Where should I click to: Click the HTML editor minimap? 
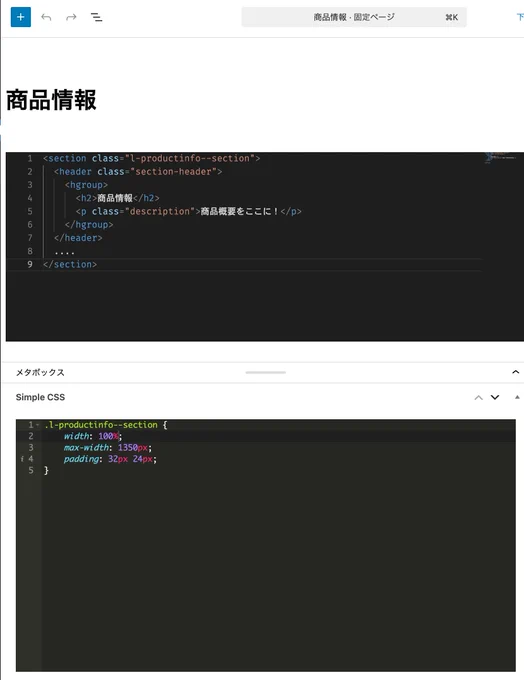pos(501,158)
